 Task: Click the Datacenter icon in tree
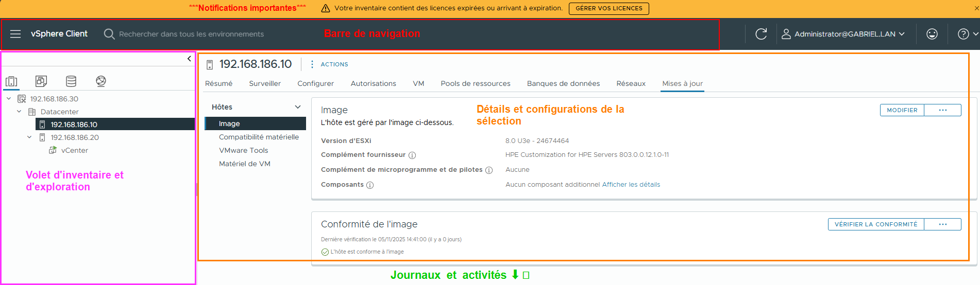click(x=32, y=112)
